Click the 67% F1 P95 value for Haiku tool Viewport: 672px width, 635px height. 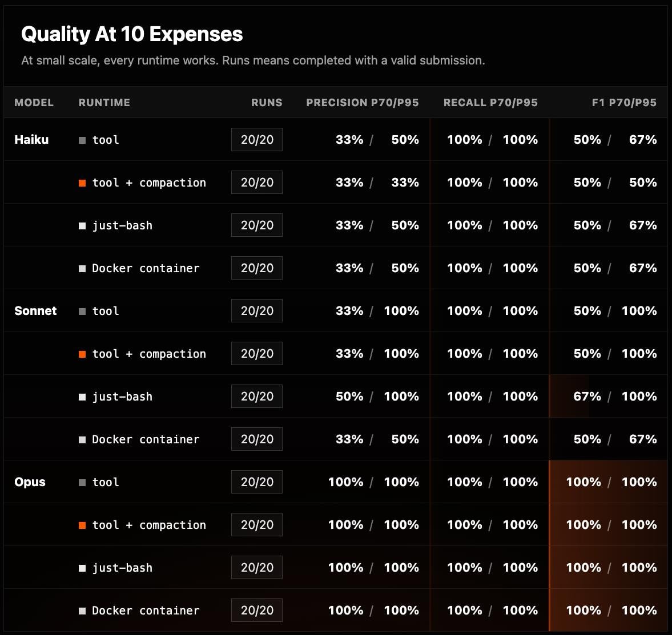[643, 140]
